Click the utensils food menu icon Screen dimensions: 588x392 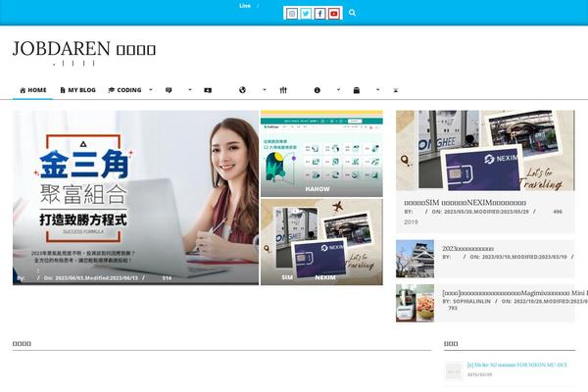tap(283, 90)
